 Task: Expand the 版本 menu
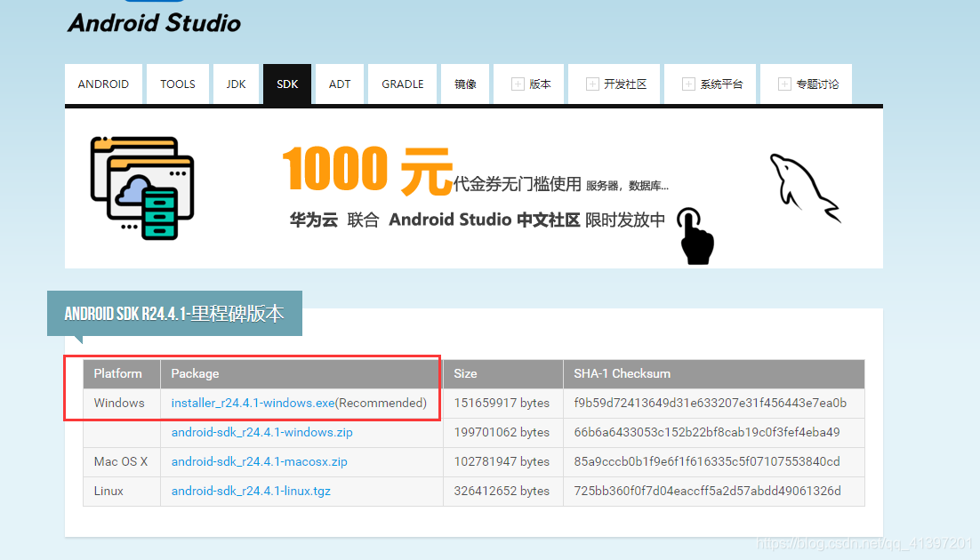(531, 84)
